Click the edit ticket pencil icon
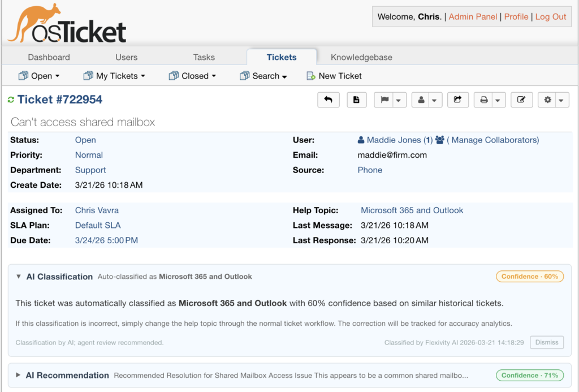The height and width of the screenshot is (392, 579). click(521, 100)
